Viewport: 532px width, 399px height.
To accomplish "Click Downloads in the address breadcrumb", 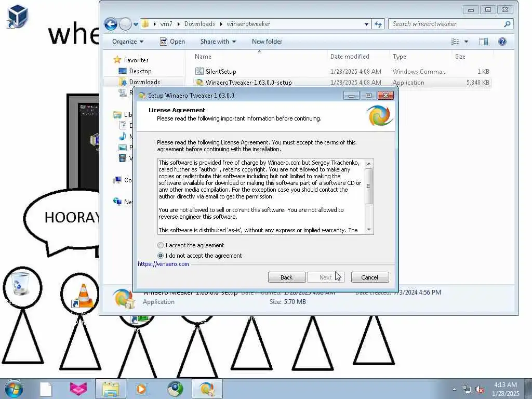I will (199, 24).
